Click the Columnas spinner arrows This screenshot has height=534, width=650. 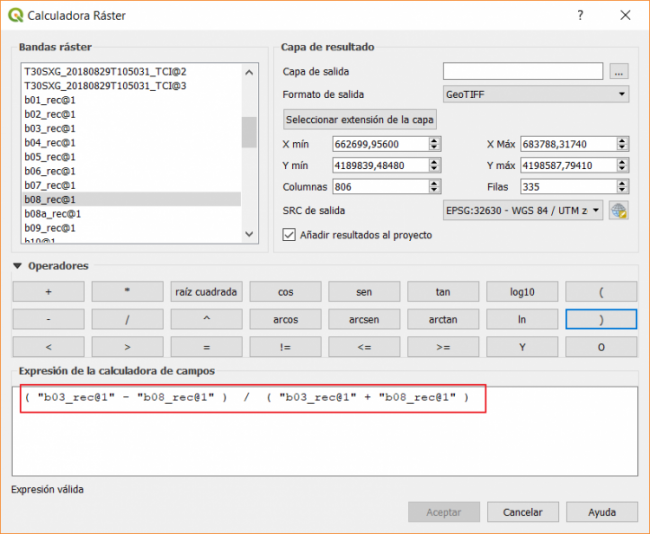pyautogui.click(x=434, y=187)
